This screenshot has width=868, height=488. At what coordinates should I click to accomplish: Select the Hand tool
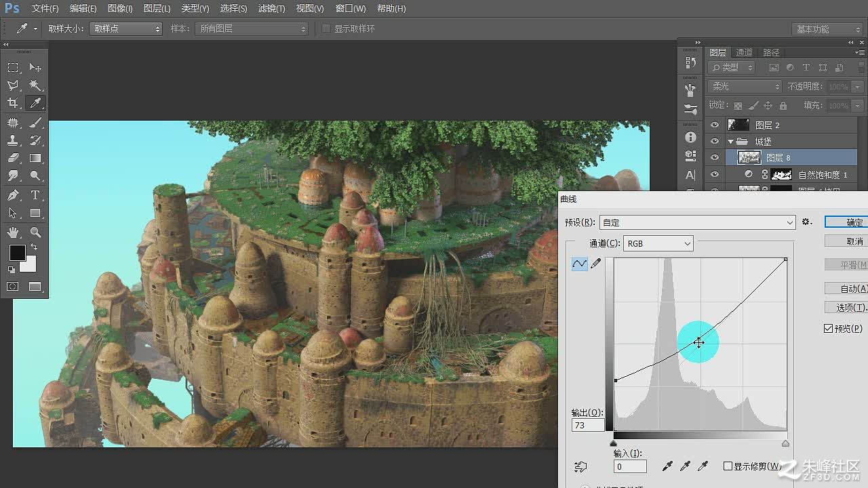[x=13, y=232]
